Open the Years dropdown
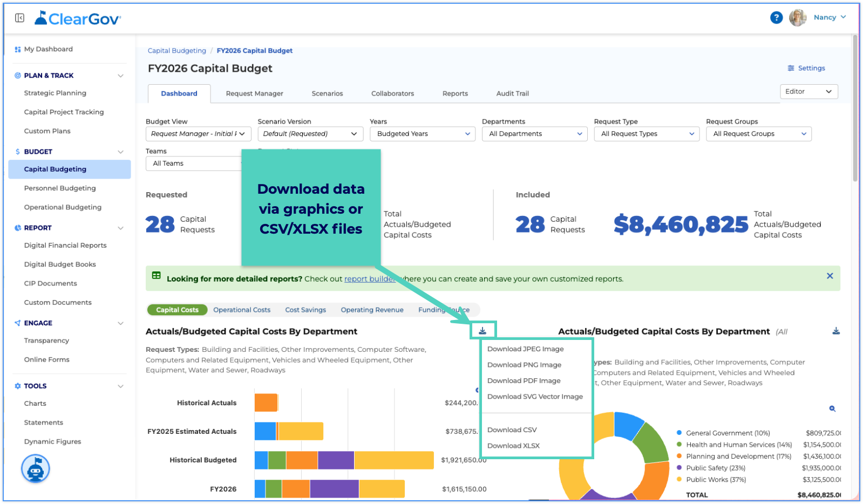Screen dimensions: 863x504 (x=423, y=134)
